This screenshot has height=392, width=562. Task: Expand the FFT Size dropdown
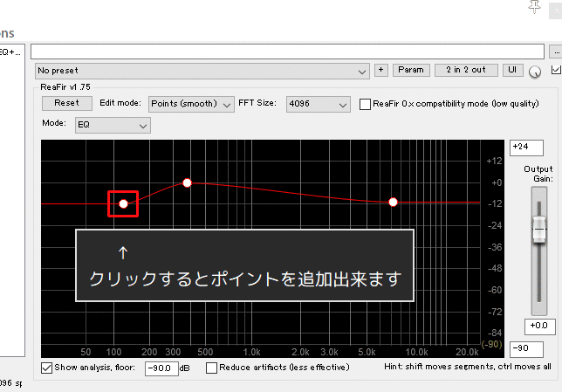(x=319, y=104)
